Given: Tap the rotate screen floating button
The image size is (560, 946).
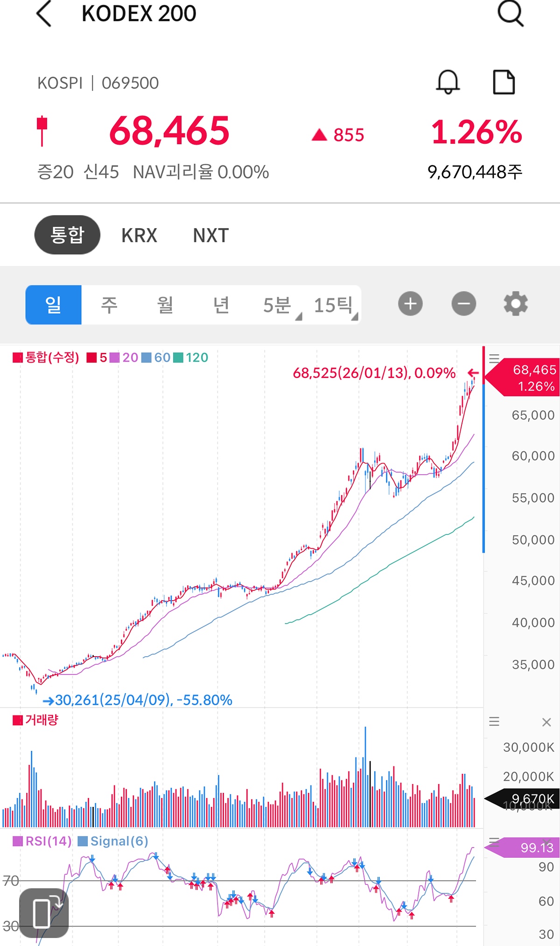Looking at the screenshot, I should point(44,913).
